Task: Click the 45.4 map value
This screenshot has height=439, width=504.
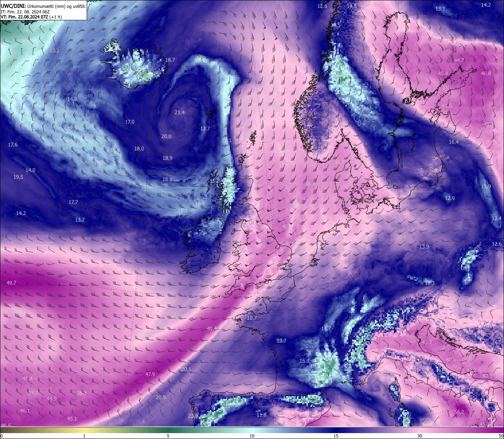Action: 212,328
